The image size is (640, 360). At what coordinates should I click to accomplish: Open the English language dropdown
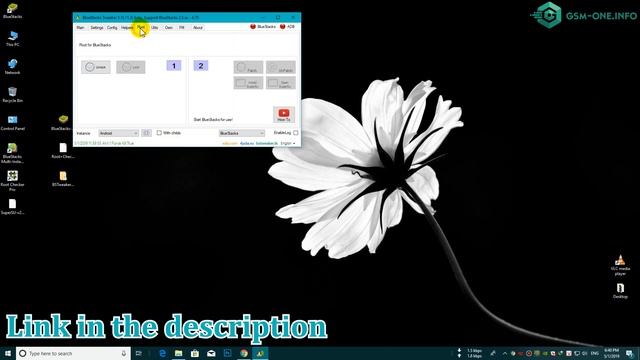click(x=288, y=143)
